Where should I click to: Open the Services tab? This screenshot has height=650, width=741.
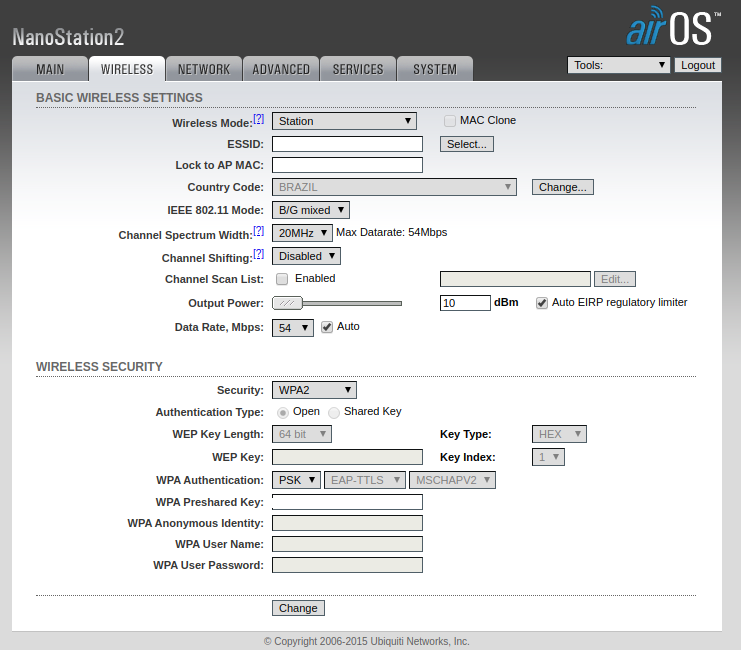(x=358, y=69)
